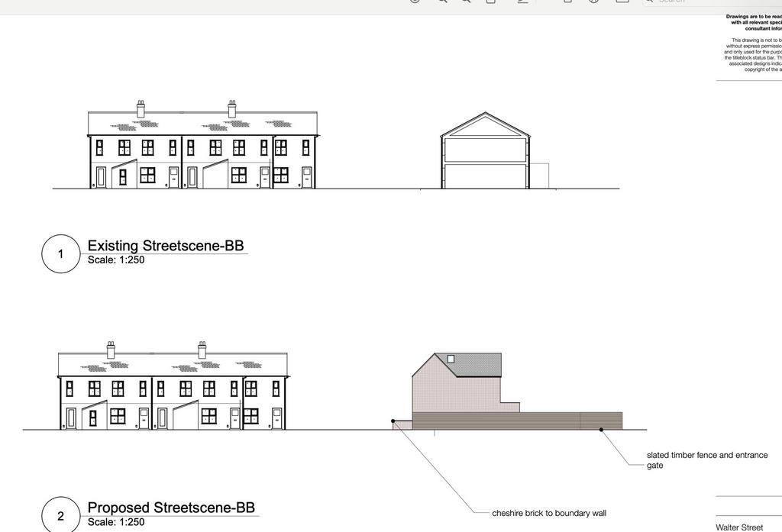
Task: Click the zoom out magnifier icon
Action: coord(441,2)
